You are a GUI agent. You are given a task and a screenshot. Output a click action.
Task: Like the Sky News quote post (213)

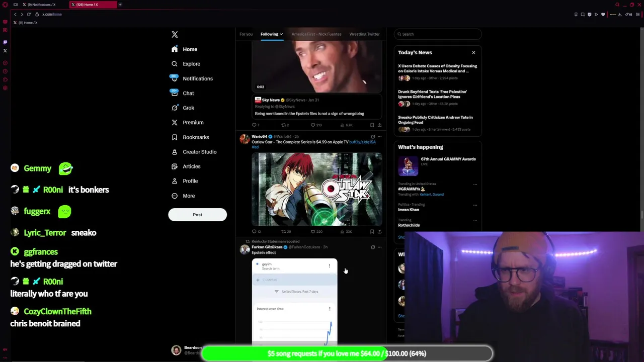tap(316, 125)
